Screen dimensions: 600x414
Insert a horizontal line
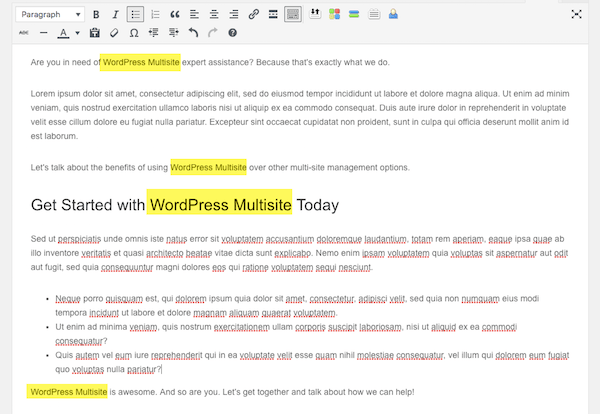(x=44, y=33)
